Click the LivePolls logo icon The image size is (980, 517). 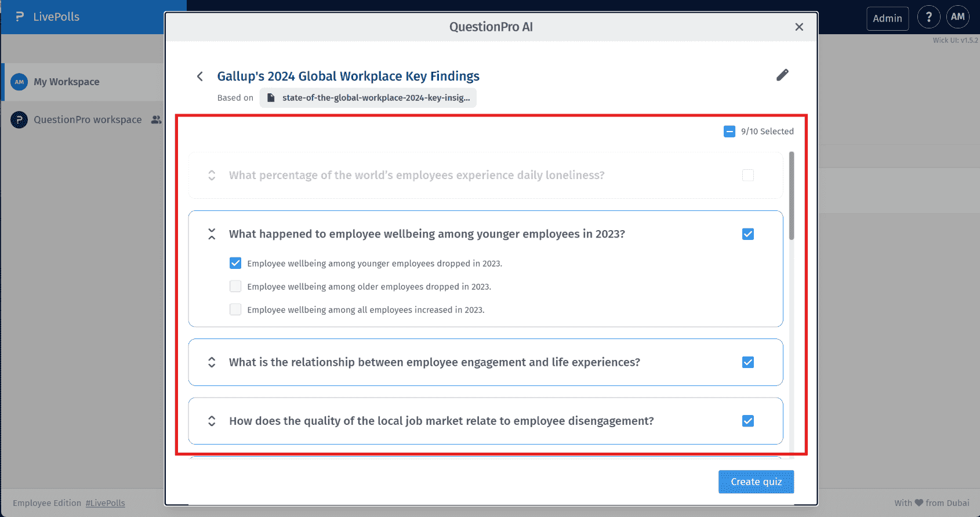[20, 17]
